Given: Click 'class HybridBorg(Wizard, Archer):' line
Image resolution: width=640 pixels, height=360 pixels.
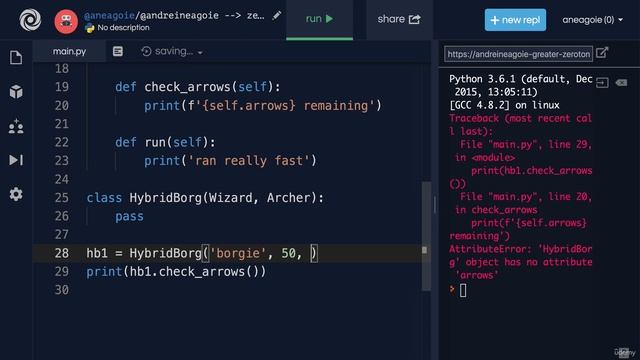Looking at the screenshot, I should pyautogui.click(x=205, y=198).
